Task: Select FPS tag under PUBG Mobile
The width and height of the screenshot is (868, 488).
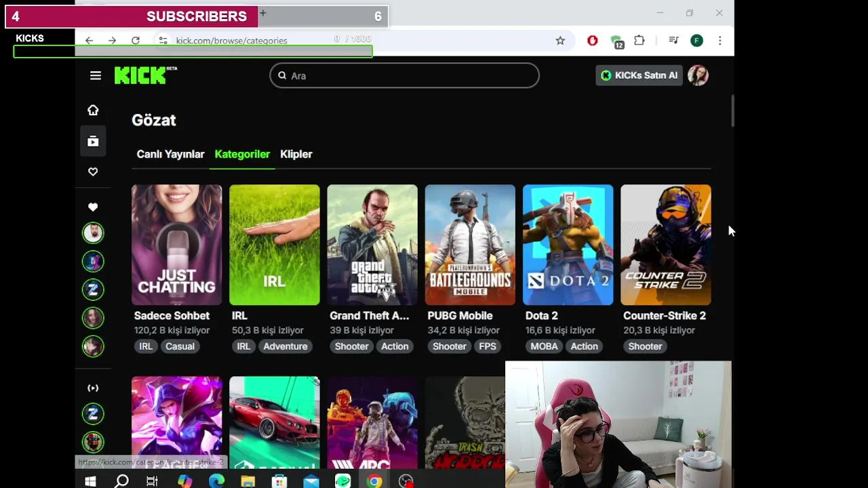Action: 488,346
